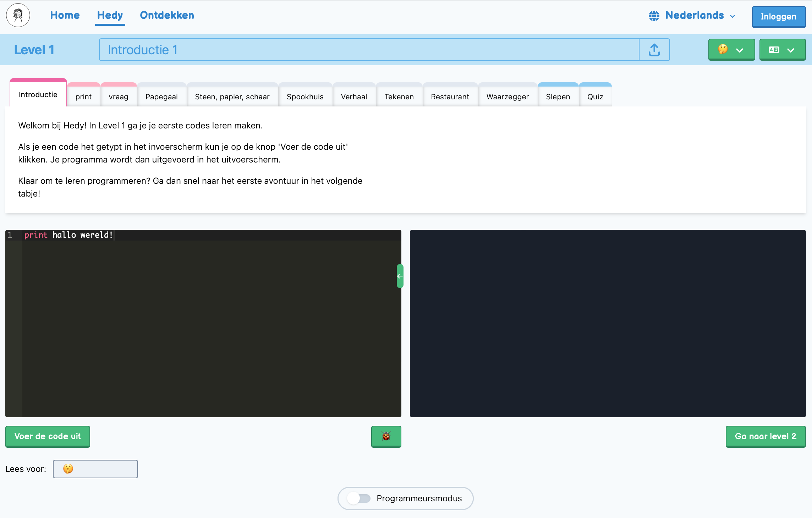This screenshot has width=812, height=518.
Task: Click the share/upload program icon
Action: [x=654, y=50]
